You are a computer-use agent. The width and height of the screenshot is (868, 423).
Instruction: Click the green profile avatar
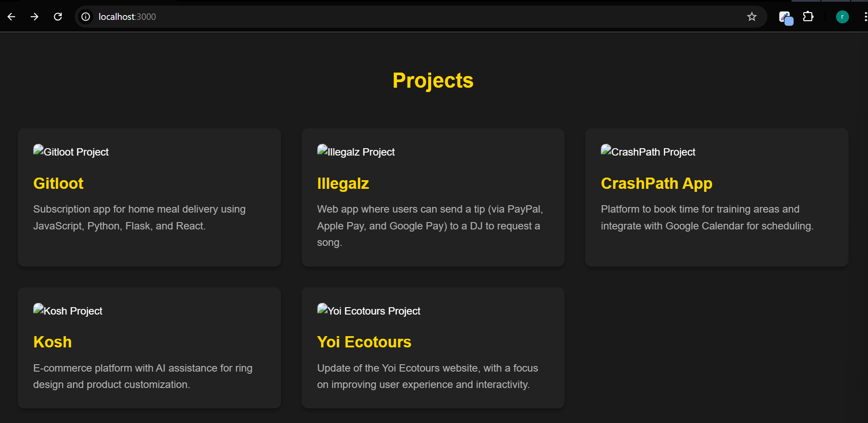pos(842,16)
